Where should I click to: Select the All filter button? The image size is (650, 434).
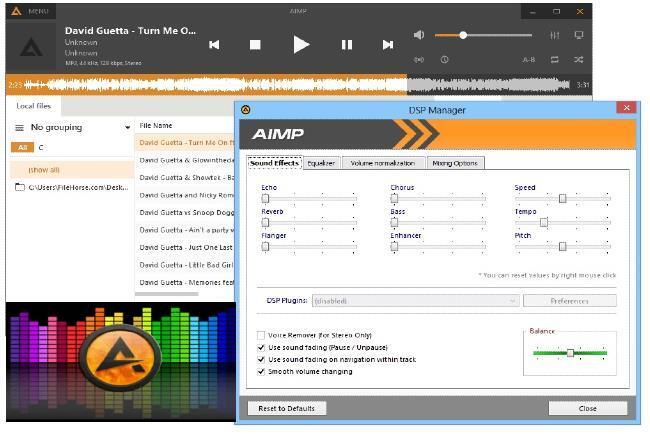(22, 147)
